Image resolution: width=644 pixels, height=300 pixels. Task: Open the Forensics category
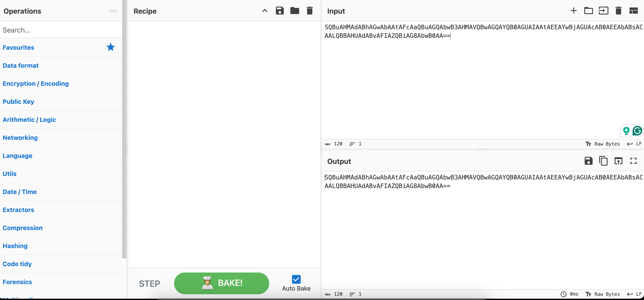click(x=61, y=282)
